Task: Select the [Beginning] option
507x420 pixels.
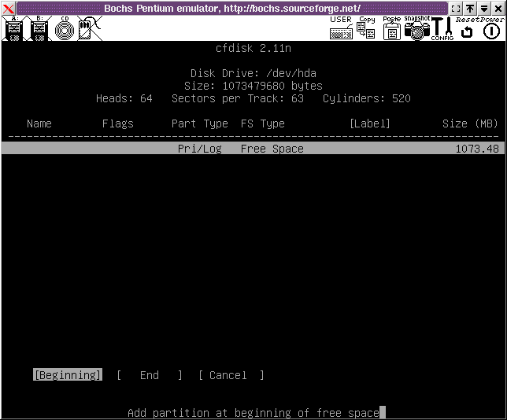Action: coord(68,375)
